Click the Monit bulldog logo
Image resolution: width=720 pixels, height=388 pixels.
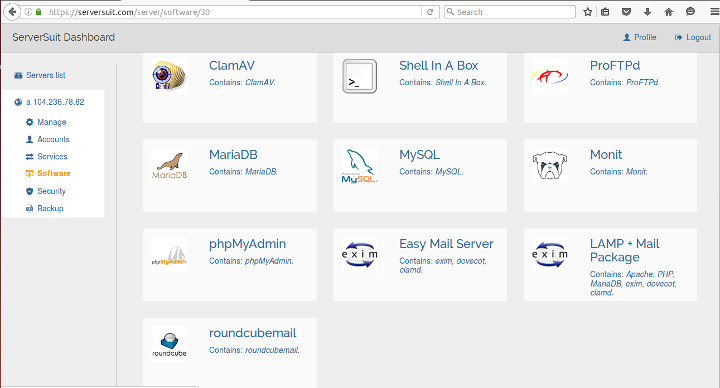pyautogui.click(x=550, y=165)
